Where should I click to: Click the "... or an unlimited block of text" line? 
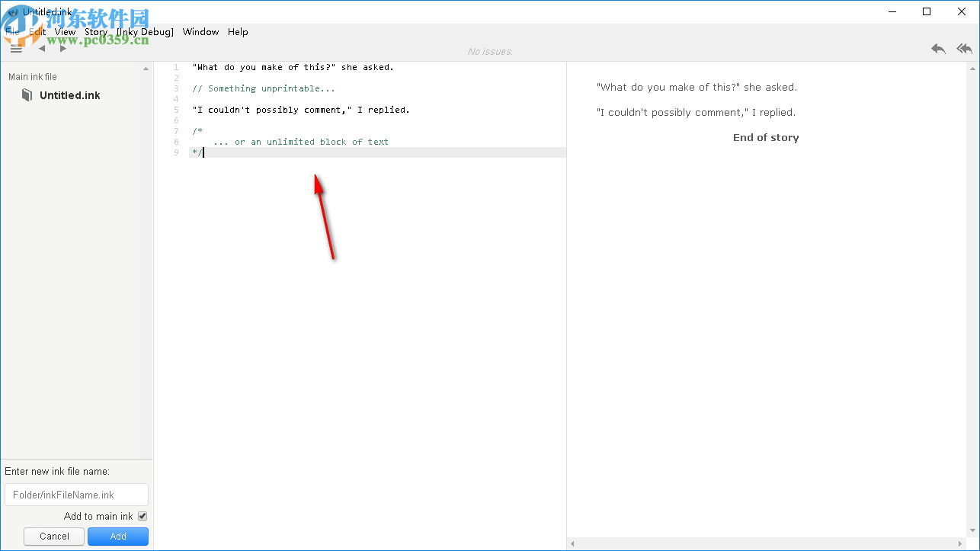coord(301,142)
